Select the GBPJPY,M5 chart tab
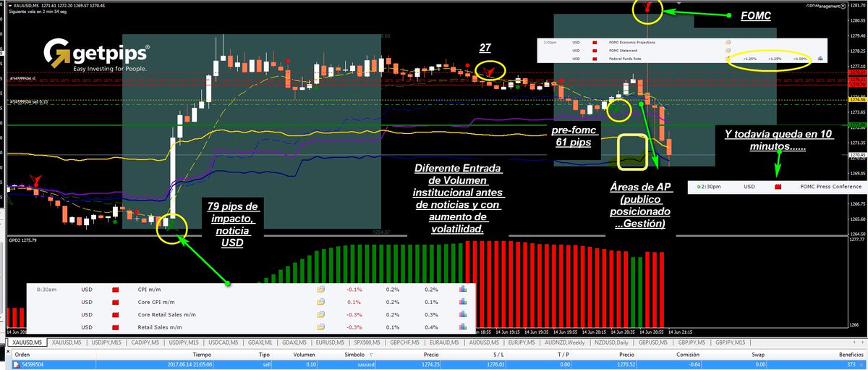This screenshot has height=370, width=868. [x=690, y=342]
